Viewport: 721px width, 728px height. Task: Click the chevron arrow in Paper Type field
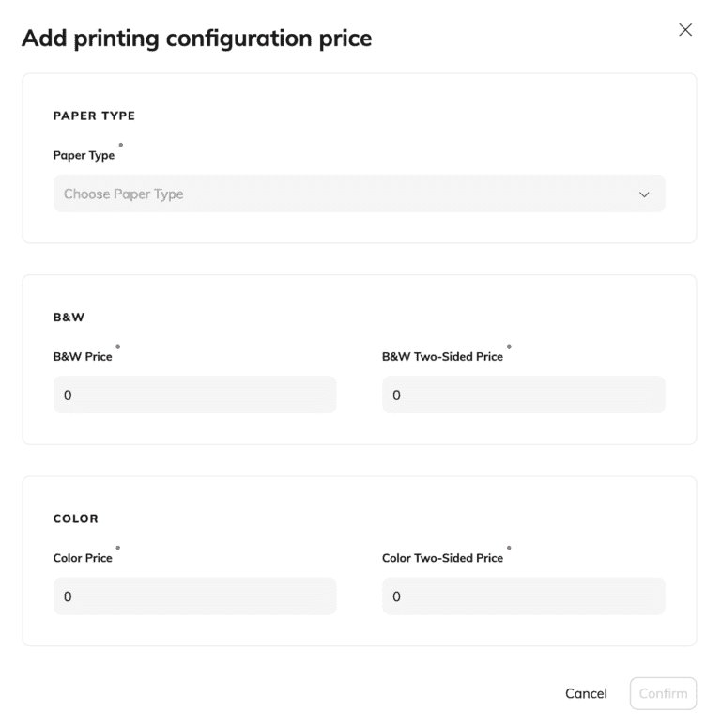(644, 194)
